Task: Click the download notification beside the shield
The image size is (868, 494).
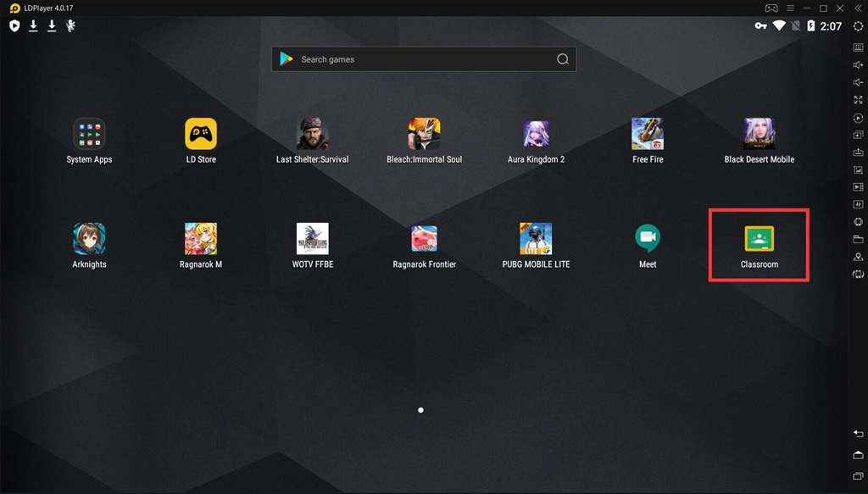Action: (33, 25)
